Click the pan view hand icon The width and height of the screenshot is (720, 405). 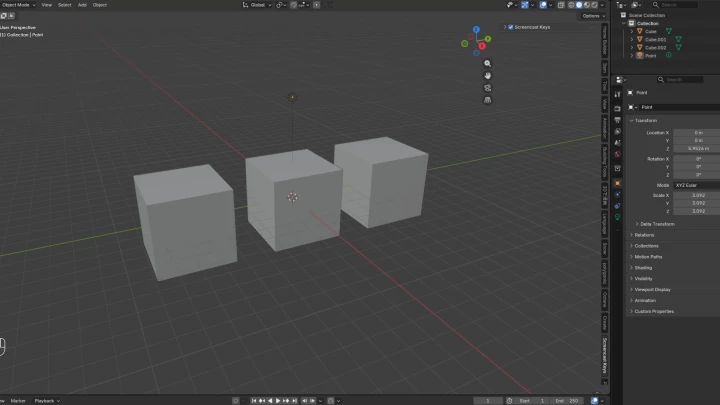coord(487,76)
